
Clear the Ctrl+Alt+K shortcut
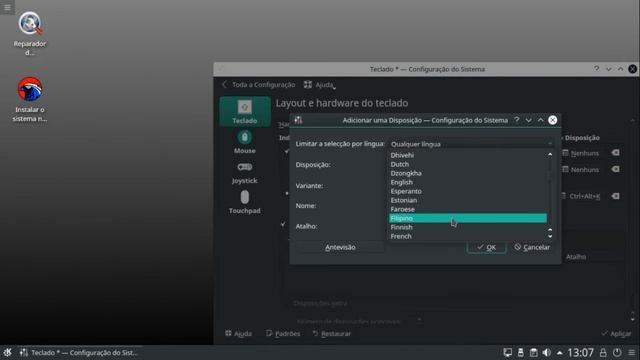(x=616, y=196)
